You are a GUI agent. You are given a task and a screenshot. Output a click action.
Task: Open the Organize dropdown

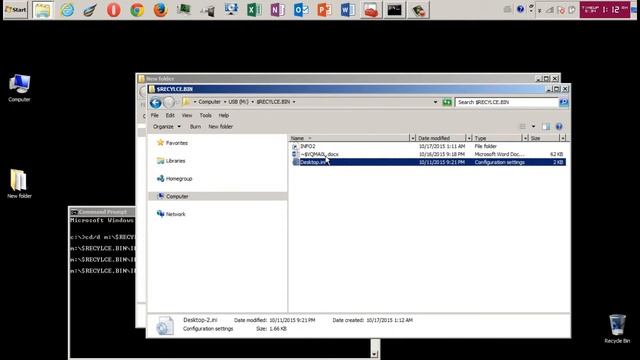[x=167, y=127]
